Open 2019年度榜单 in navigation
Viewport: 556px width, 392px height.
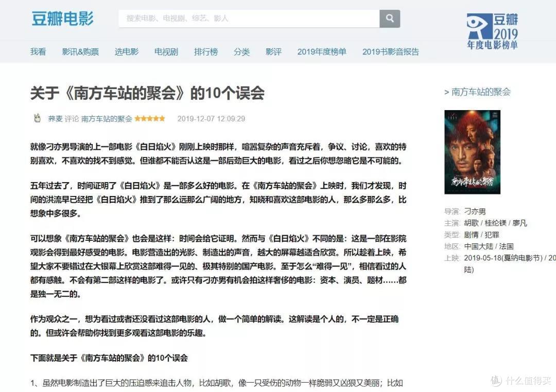(x=322, y=52)
